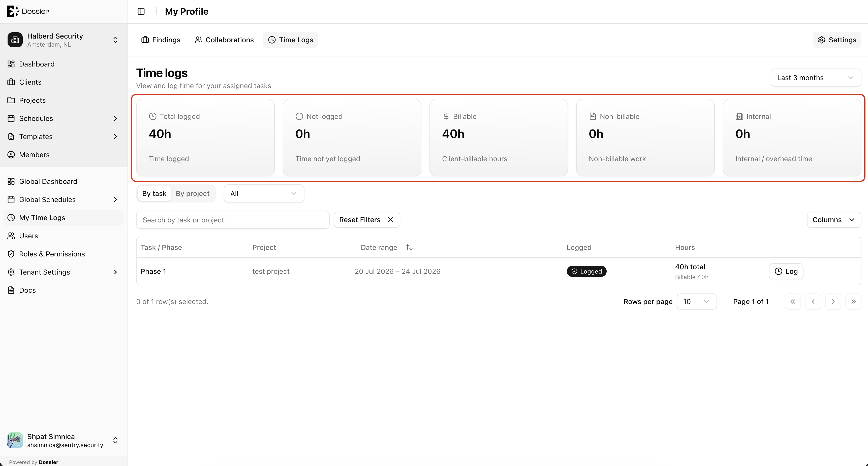868x466 pixels.
Task: Click the Halberd Security building icon
Action: coord(15,40)
